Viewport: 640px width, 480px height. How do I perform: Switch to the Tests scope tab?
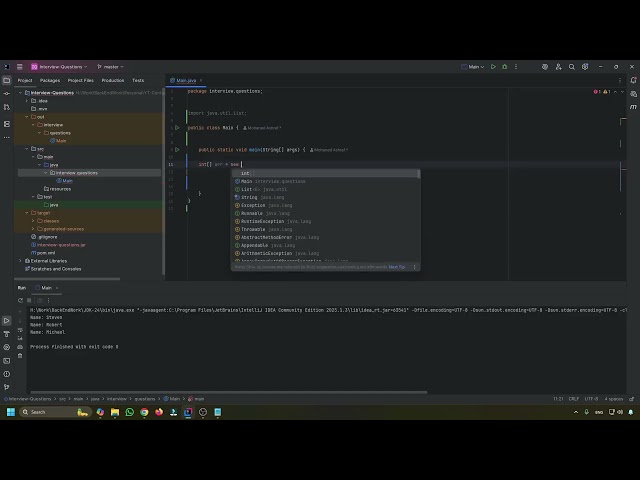pos(138,80)
